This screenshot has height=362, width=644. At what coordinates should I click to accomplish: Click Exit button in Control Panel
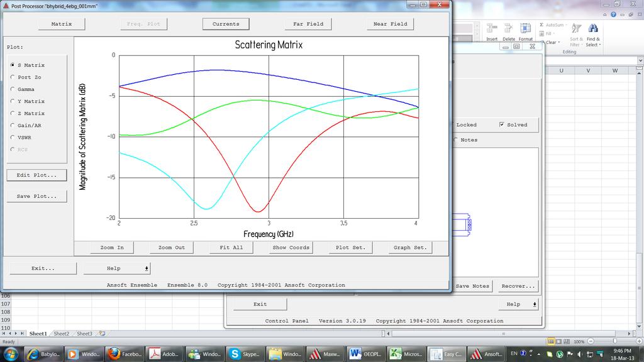click(x=260, y=304)
